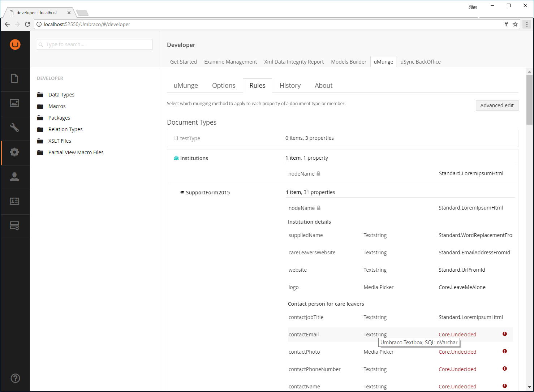Switch to the Examine Management tab
Screen dimensions: 534x392
tap(231, 62)
